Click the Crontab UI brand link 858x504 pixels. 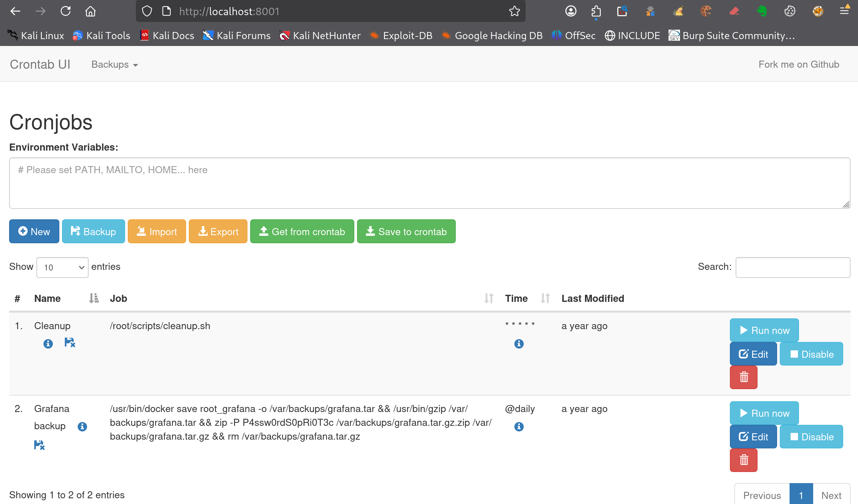pyautogui.click(x=40, y=64)
